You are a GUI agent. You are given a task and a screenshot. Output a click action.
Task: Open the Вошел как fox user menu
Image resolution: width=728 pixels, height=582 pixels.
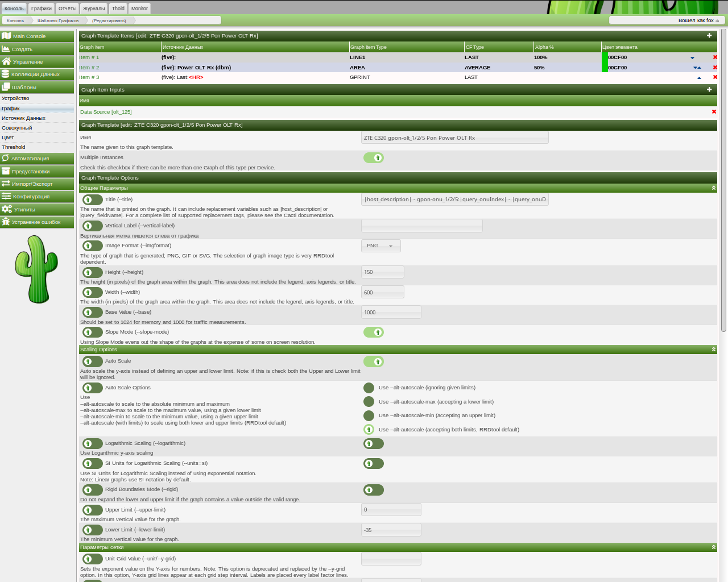click(x=698, y=20)
